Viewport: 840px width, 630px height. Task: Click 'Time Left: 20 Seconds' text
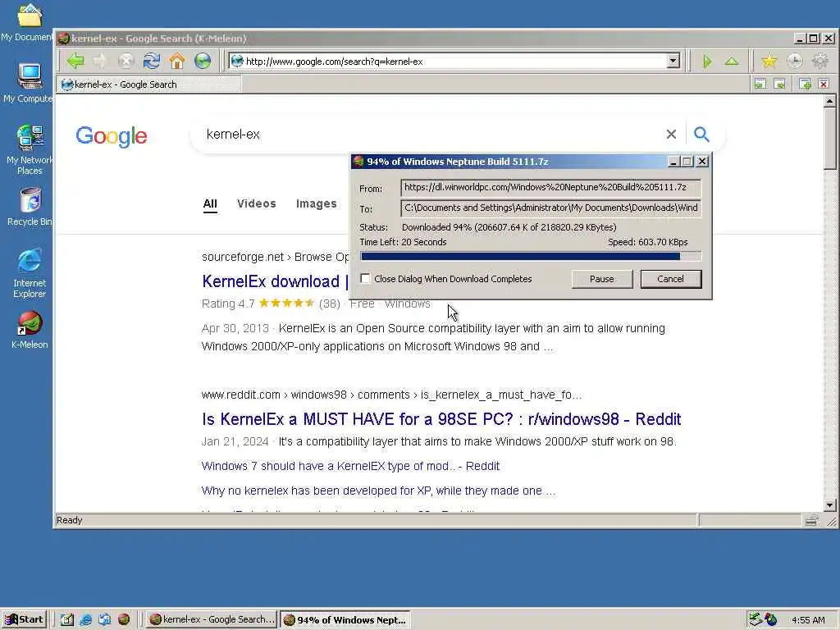403,242
